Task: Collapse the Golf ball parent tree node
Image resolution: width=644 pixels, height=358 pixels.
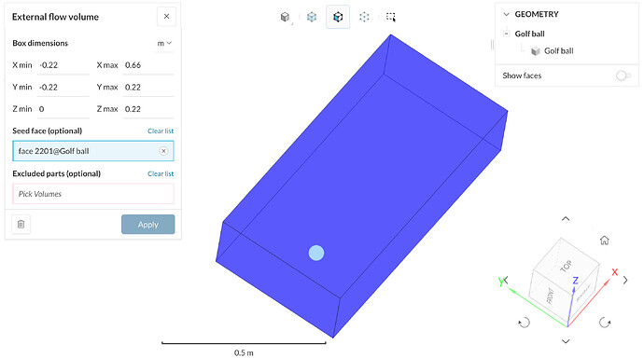Action: pos(507,34)
